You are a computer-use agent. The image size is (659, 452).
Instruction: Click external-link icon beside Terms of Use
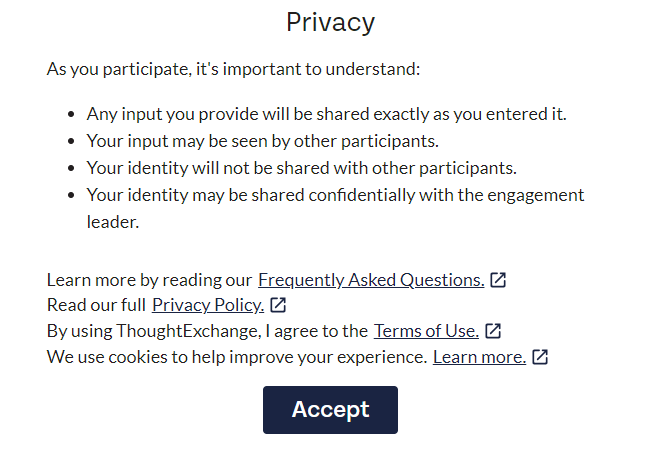coord(493,331)
